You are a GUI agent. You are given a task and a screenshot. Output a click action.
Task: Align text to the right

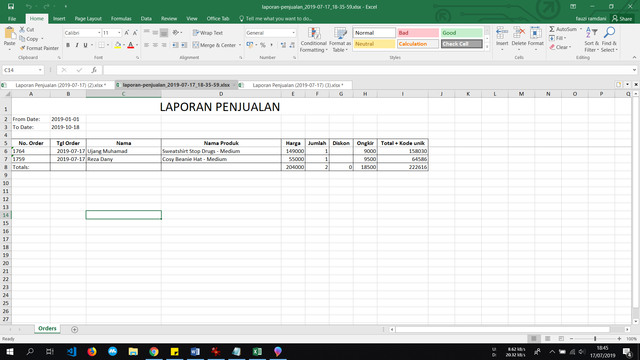tap(164, 45)
